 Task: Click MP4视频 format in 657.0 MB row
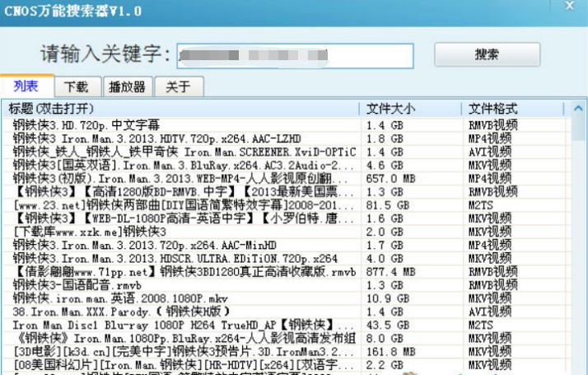[x=490, y=179]
